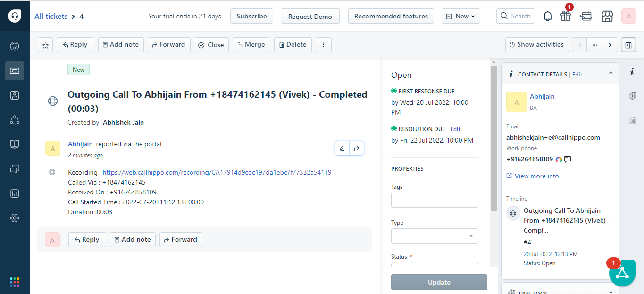Open the Analytics reports sidebar icon

(x=15, y=193)
